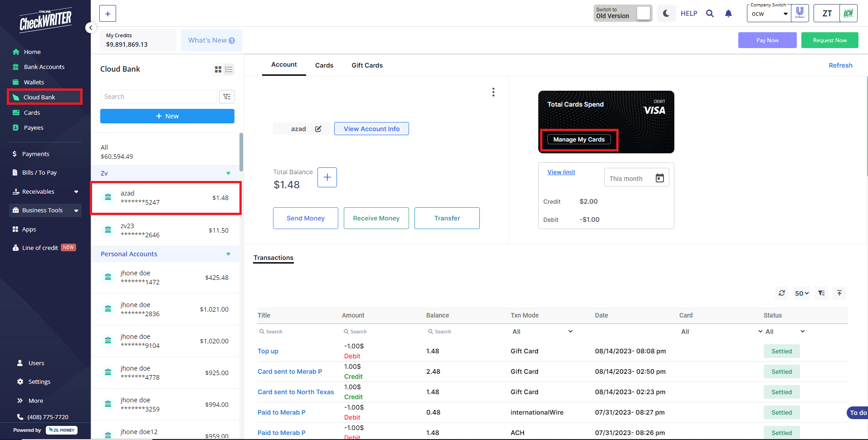
Task: Reload transactions with refresh icon
Action: (x=782, y=293)
